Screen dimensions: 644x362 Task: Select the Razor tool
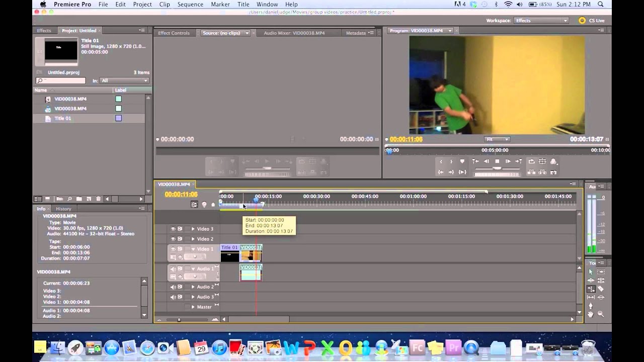pos(601,289)
